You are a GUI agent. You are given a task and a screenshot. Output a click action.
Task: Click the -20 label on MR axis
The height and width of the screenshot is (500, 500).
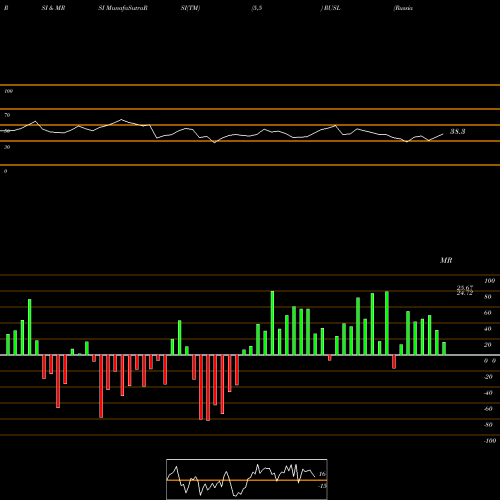(488, 377)
